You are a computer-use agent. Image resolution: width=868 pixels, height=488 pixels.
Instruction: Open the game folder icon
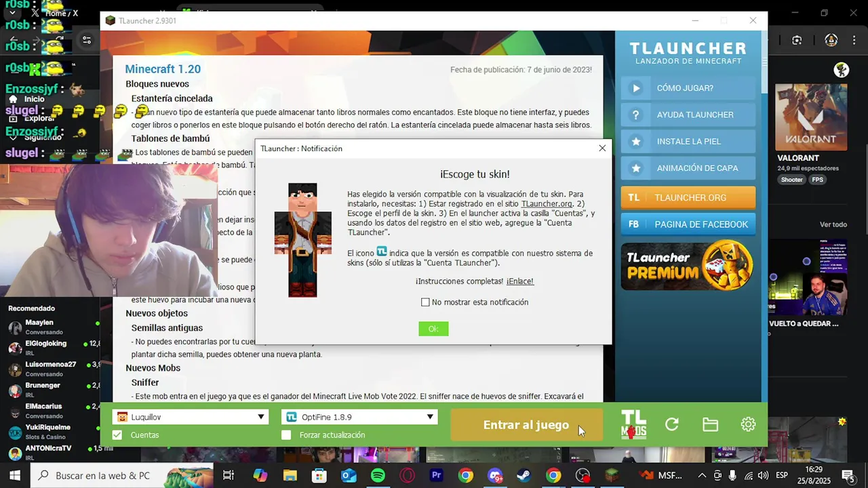pos(710,424)
